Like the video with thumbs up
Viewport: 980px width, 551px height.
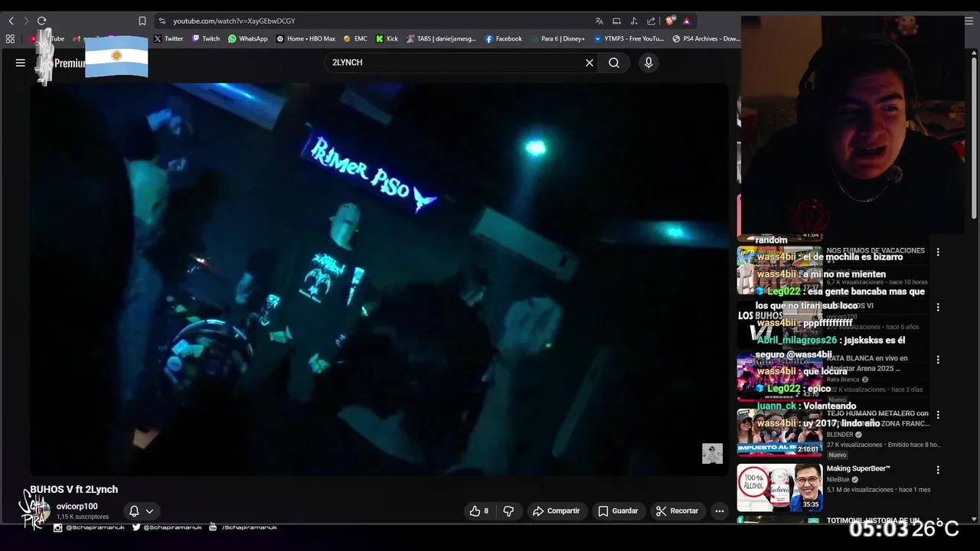tap(479, 511)
